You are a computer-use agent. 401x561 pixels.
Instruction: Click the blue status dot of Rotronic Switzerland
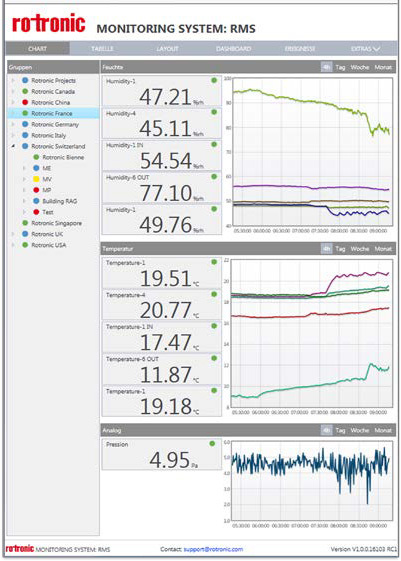pos(25,146)
